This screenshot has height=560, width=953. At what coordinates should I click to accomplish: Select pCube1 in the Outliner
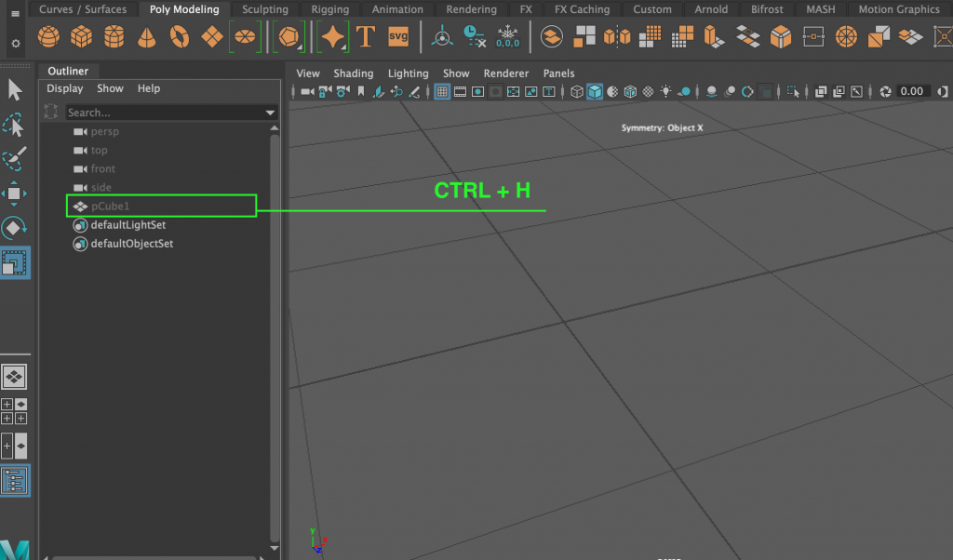[112, 206]
